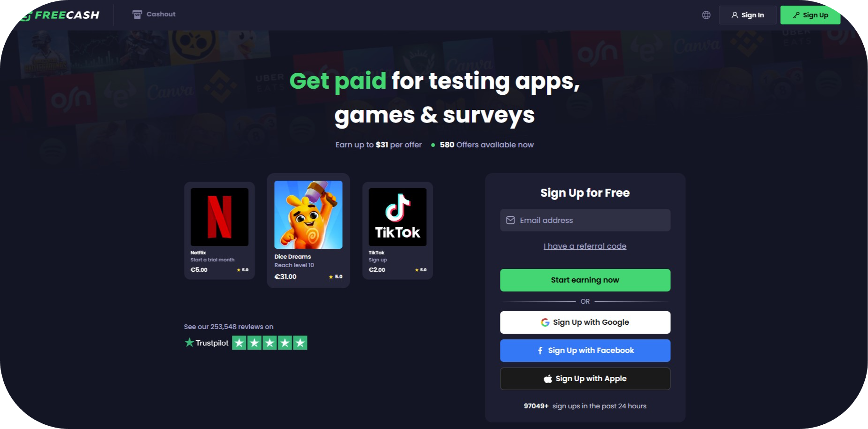The height and width of the screenshot is (429, 868).
Task: Choose Sign Up with Facebook
Action: click(x=585, y=351)
